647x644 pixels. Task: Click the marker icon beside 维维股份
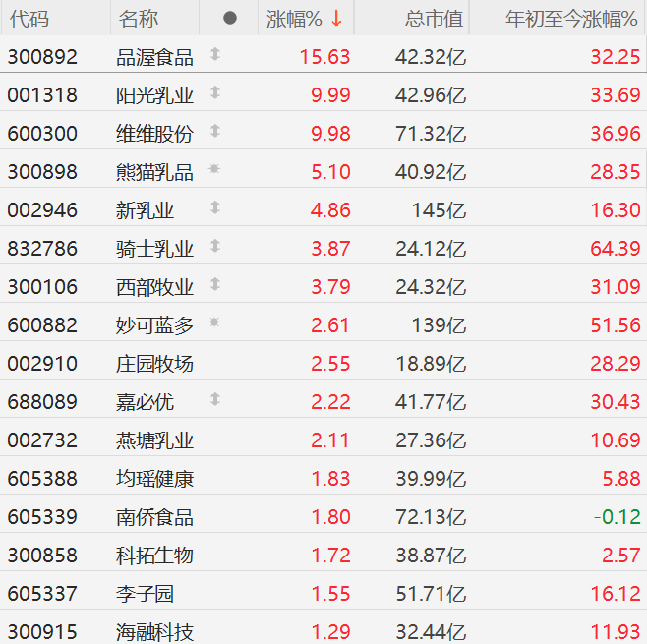click(215, 131)
